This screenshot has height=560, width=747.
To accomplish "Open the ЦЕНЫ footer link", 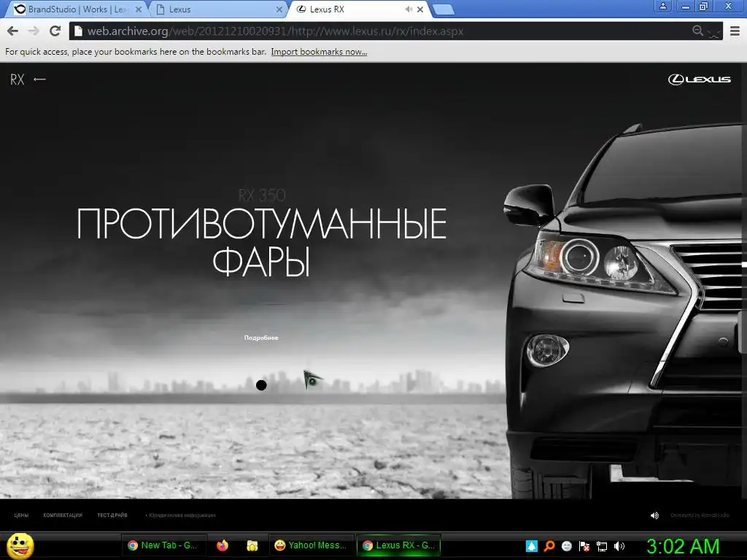I will (x=21, y=516).
